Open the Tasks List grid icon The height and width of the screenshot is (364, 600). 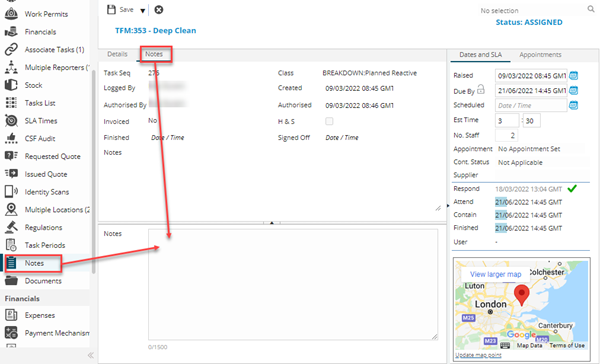11,103
